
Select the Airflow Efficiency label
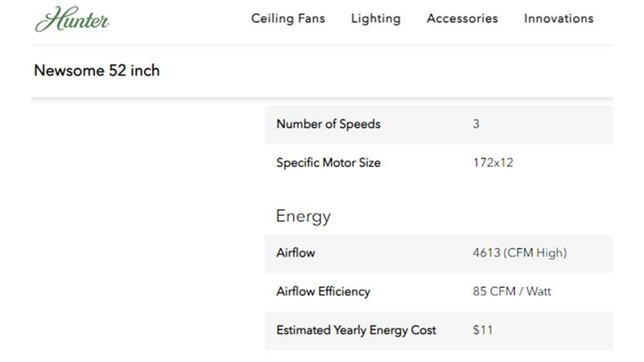click(323, 291)
